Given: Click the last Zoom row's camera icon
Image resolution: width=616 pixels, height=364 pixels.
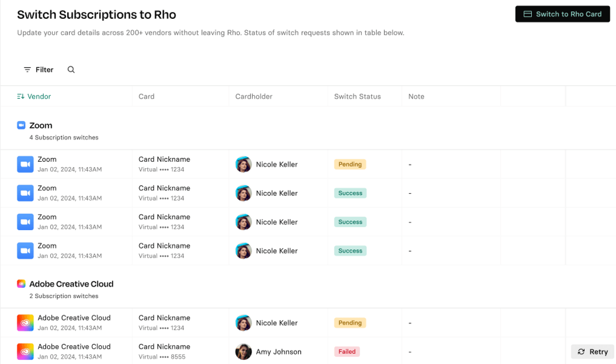Looking at the screenshot, I should click(25, 251).
